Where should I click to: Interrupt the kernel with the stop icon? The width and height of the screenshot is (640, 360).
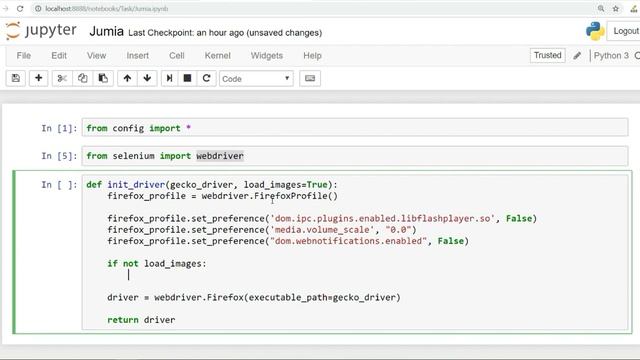tap(187, 78)
